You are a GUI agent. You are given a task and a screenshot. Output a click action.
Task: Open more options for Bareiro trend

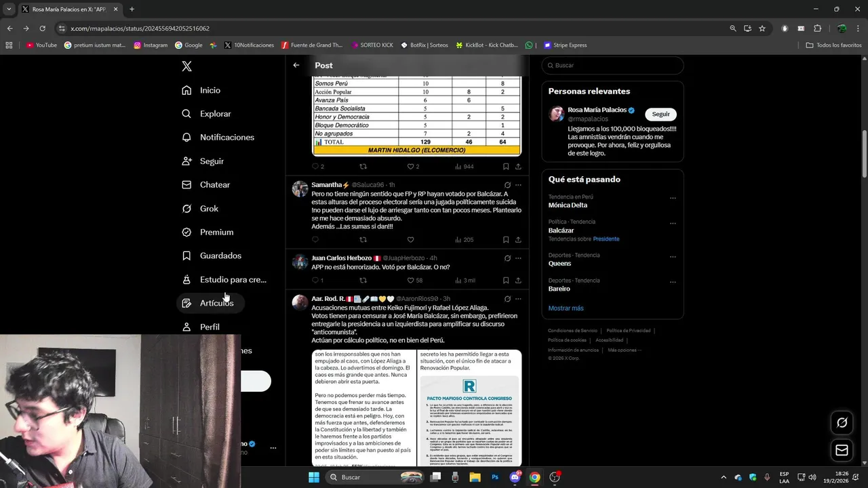[673, 282]
